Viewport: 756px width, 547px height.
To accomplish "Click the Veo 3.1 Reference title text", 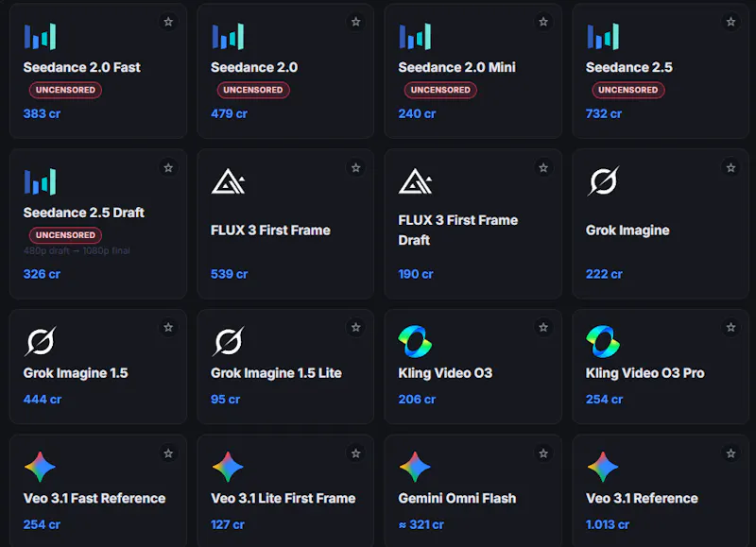I will coord(642,498).
